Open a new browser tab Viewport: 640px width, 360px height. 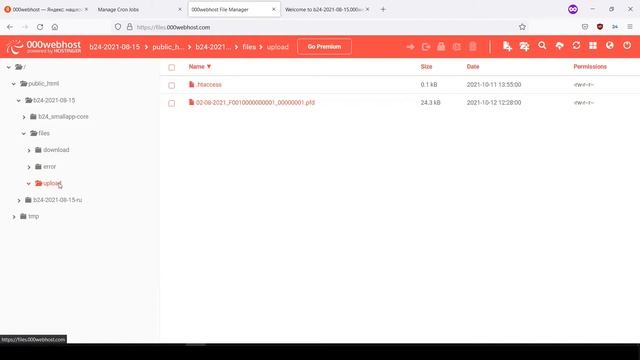[383, 9]
